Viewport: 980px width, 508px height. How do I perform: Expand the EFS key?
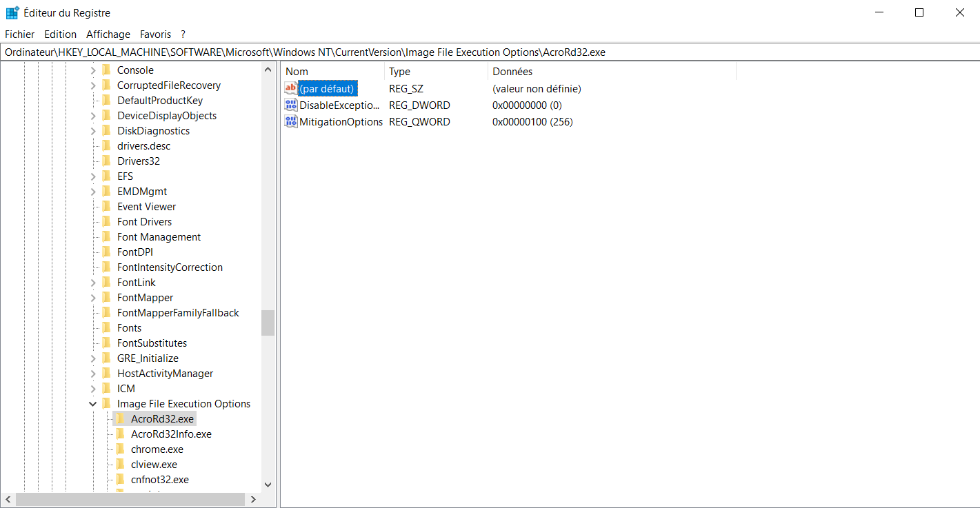pos(93,176)
